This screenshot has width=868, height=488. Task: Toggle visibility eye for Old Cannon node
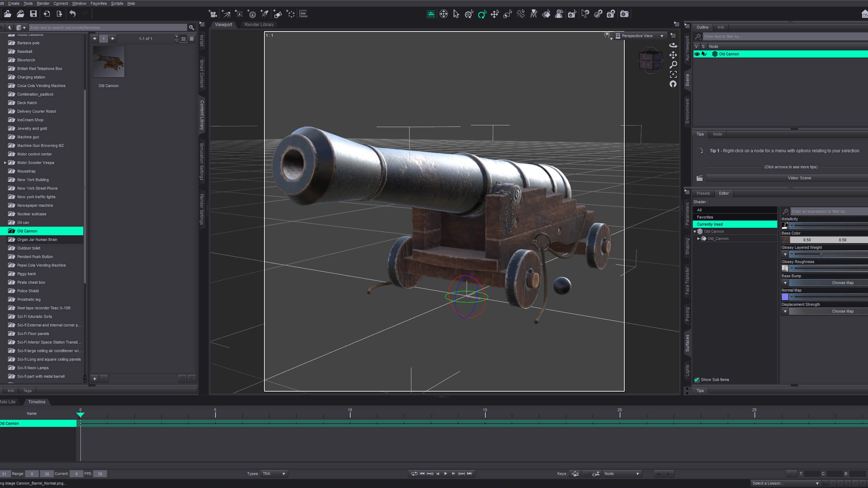(x=697, y=54)
